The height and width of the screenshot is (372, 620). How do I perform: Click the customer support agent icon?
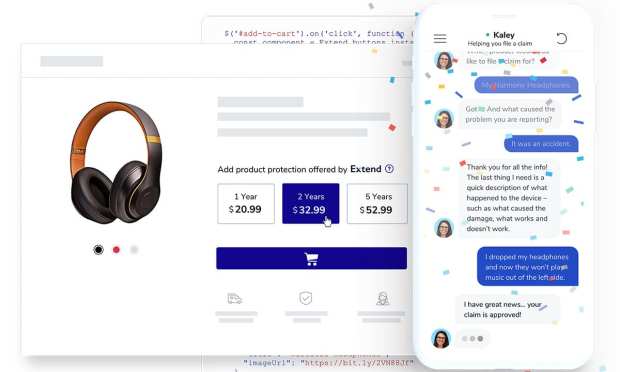pos(382,298)
